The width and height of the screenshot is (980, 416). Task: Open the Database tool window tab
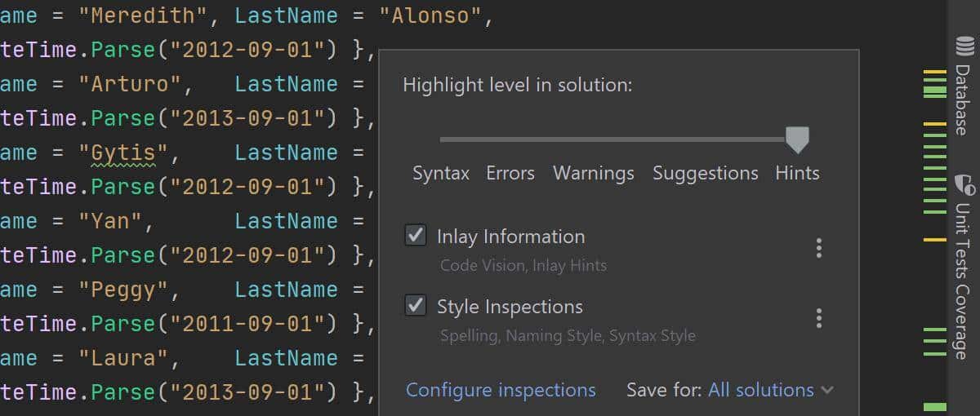pos(964,98)
